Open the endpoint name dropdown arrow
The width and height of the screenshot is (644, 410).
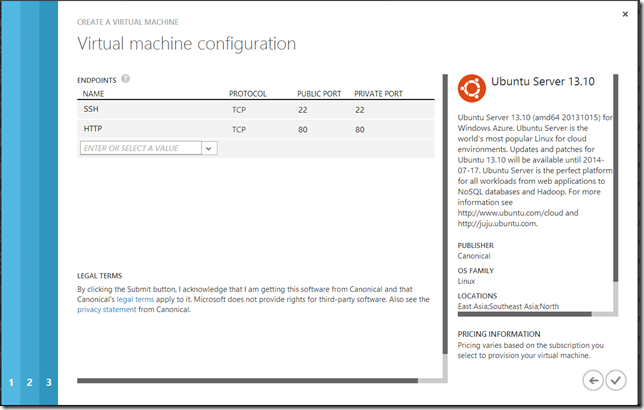pos(209,148)
